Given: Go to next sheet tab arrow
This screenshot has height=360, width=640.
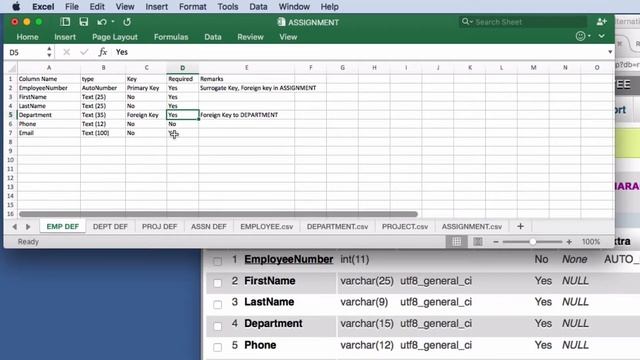Looking at the screenshot, I should [28, 227].
